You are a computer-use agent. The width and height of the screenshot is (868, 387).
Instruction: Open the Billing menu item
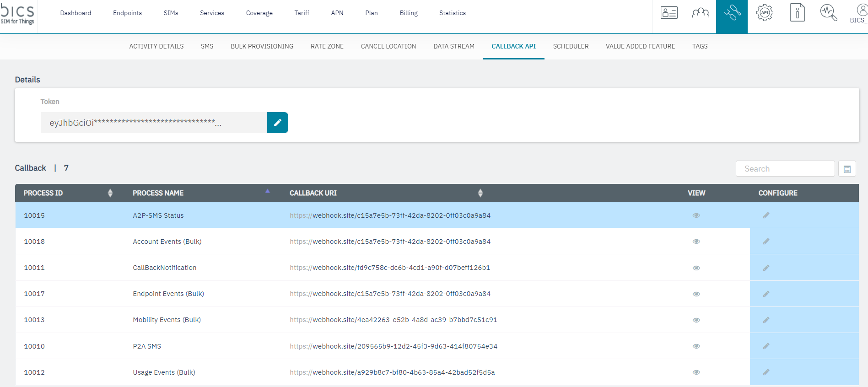[408, 13]
